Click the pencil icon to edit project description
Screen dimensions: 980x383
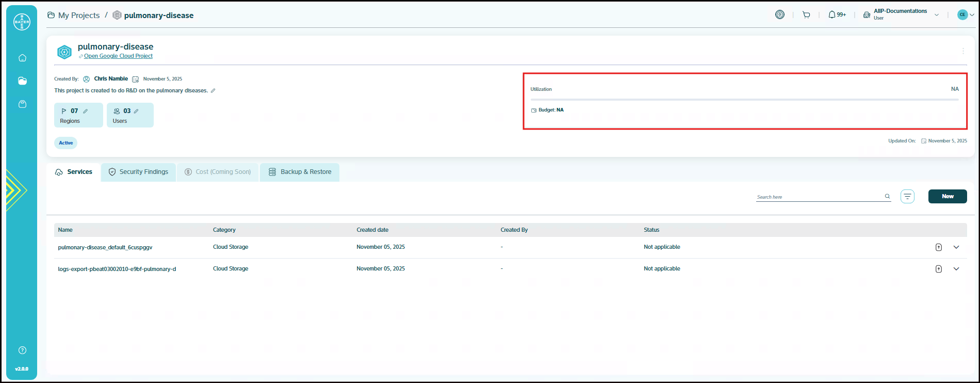tap(213, 91)
